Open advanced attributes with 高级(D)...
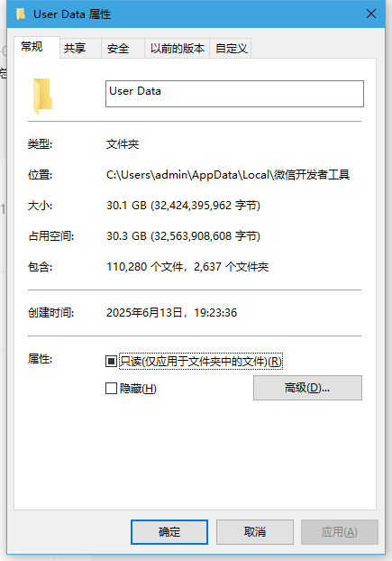392x561 pixels. [x=307, y=388]
